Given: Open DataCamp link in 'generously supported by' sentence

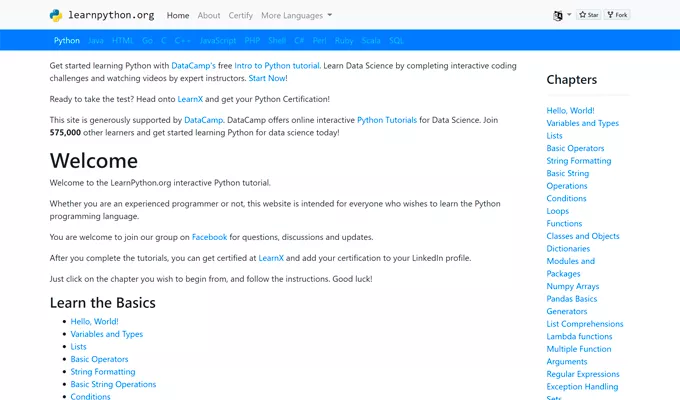Looking at the screenshot, I should tap(203, 120).
